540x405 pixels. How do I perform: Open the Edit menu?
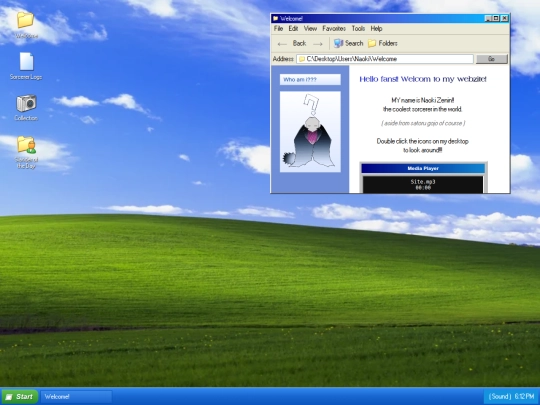293,29
